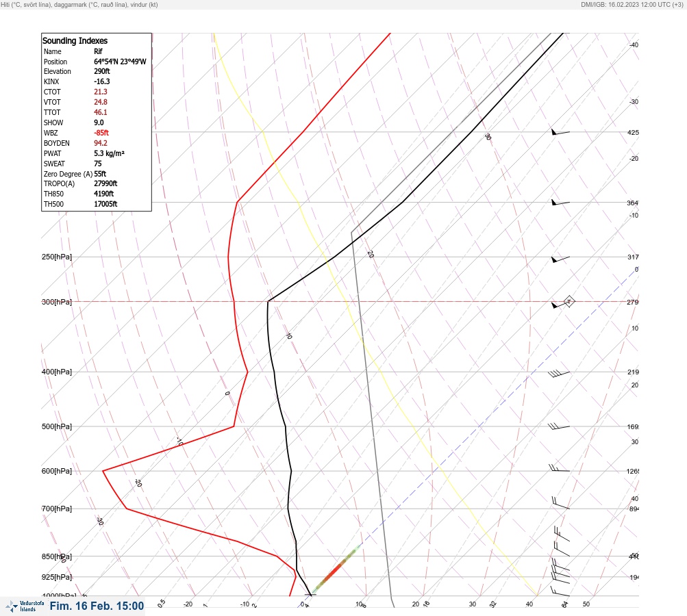
Task: Click the wind barb at 700 hPa
Action: tap(560, 502)
